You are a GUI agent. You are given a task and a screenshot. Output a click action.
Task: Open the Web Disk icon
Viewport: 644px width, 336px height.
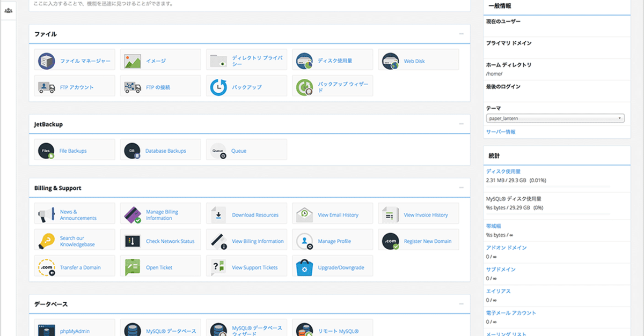pos(390,61)
